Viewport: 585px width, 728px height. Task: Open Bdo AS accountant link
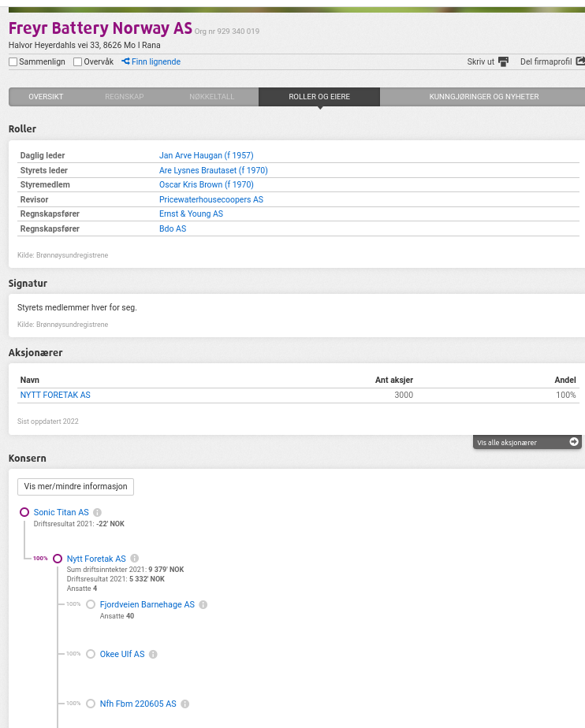[173, 229]
